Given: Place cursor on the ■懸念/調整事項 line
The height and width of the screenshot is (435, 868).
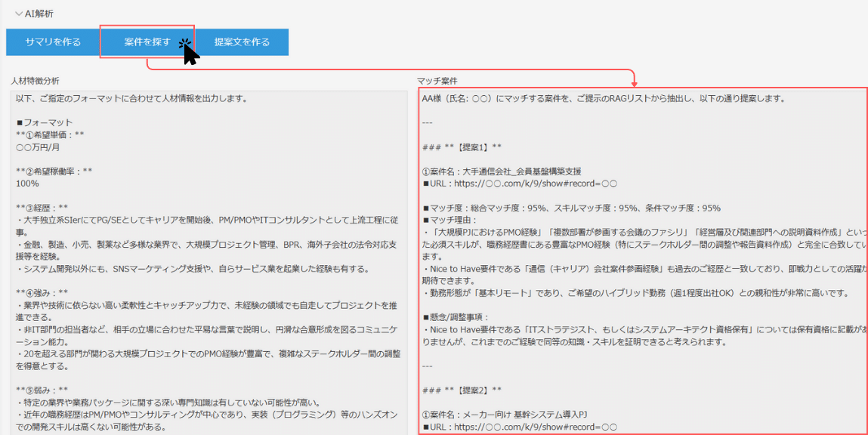Looking at the screenshot, I should click(x=456, y=317).
